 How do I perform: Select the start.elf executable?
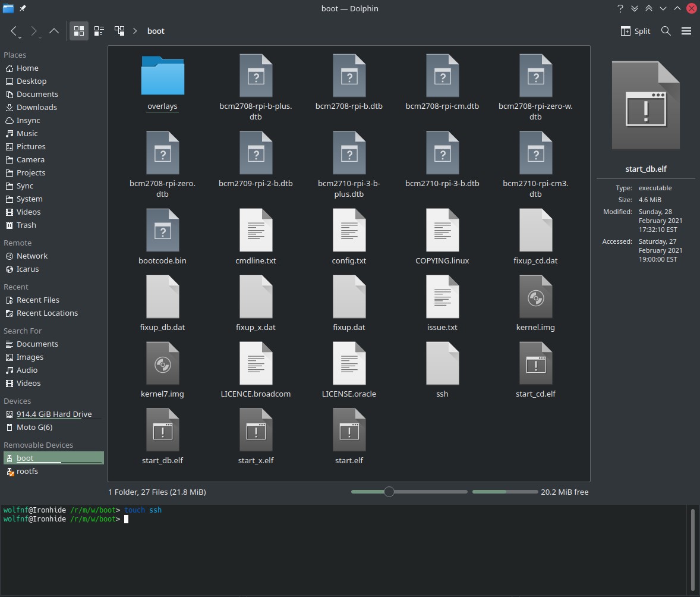coord(349,431)
